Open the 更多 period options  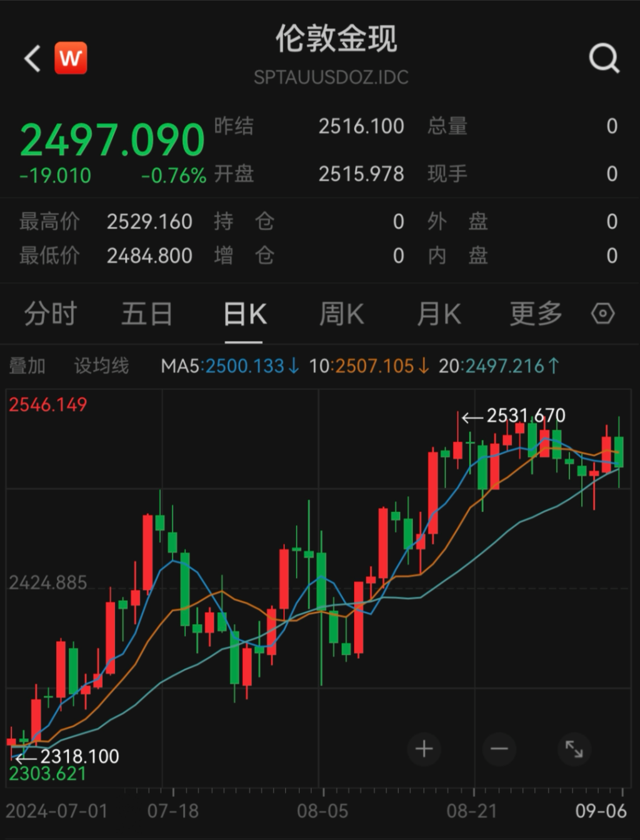coord(536,314)
